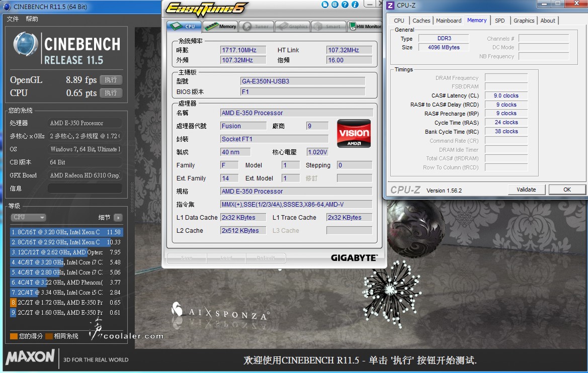588x373 pixels.
Task: Click the CAS# Latency 9.0 clocks value
Action: click(506, 96)
